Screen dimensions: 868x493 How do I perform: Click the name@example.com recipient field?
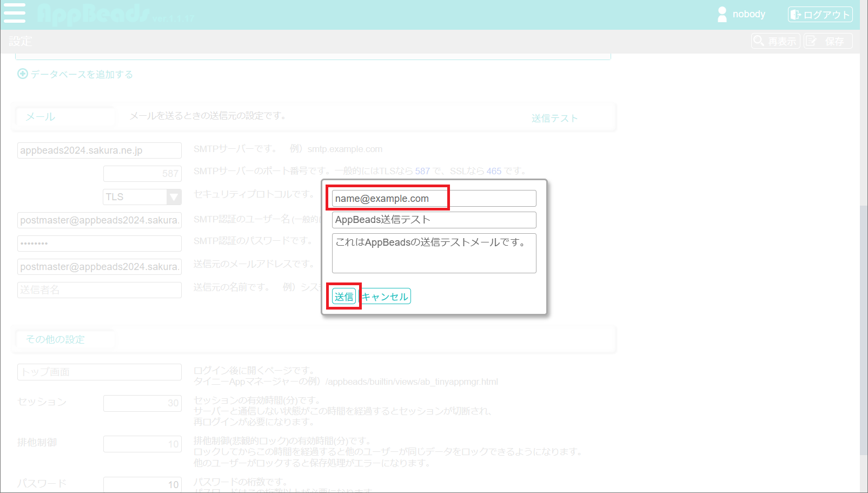point(434,199)
